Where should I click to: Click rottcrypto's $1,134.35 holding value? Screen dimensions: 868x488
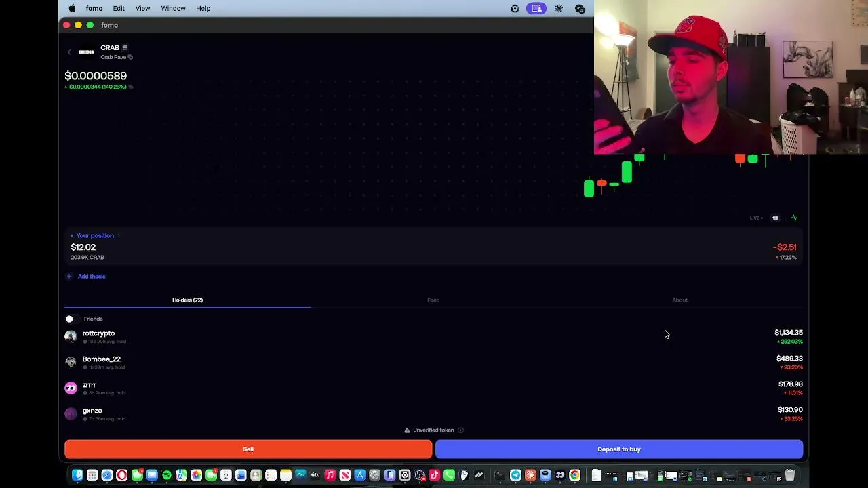coord(789,333)
